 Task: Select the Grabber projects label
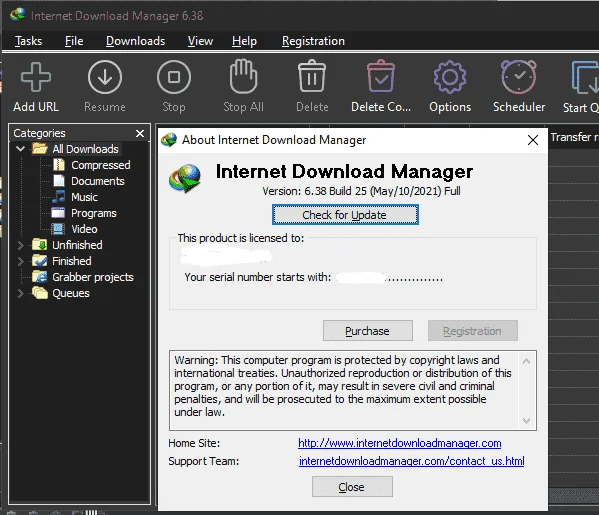(93, 277)
